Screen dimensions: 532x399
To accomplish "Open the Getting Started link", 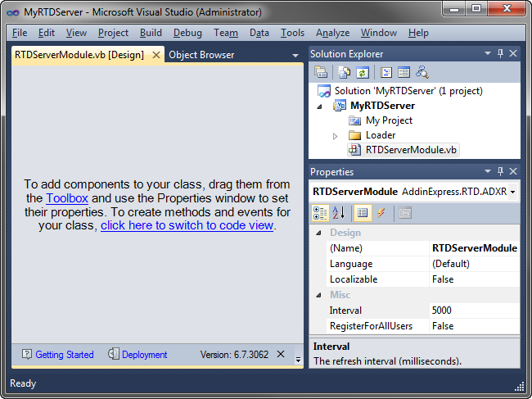I will tap(65, 355).
